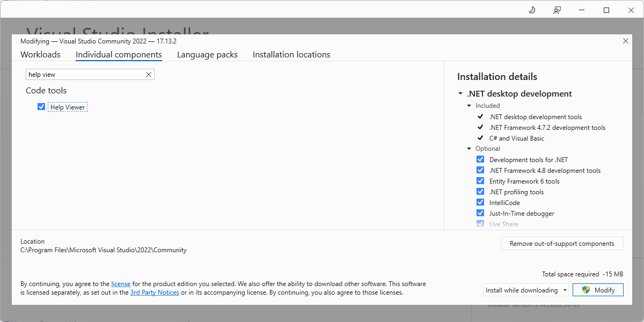
Task: Collapse the Included components list
Action: [x=469, y=105]
